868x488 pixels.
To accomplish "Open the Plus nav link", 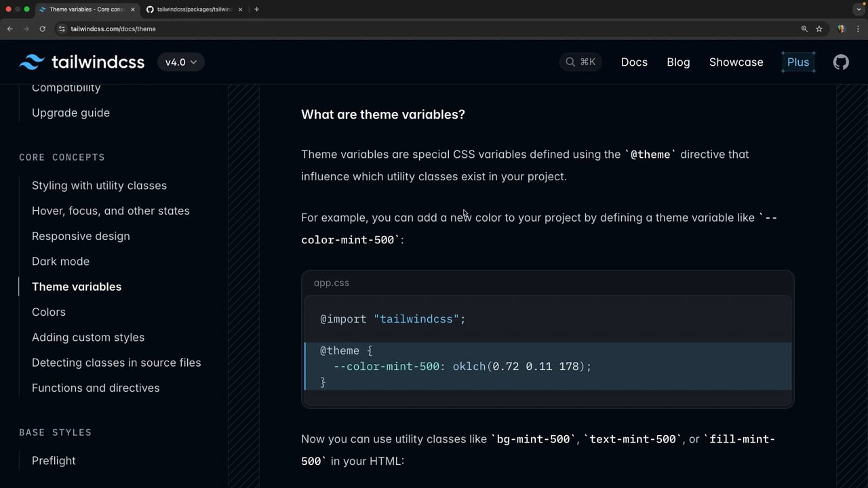I will click(798, 62).
